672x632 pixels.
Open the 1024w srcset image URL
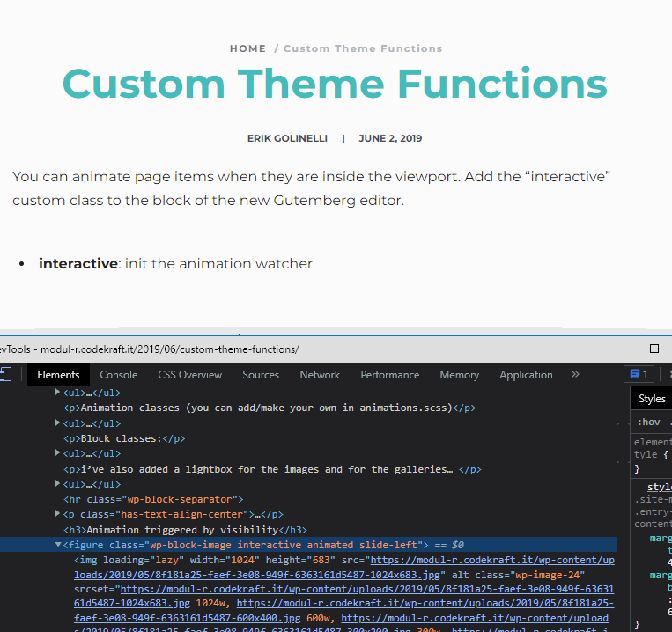click(x=344, y=596)
